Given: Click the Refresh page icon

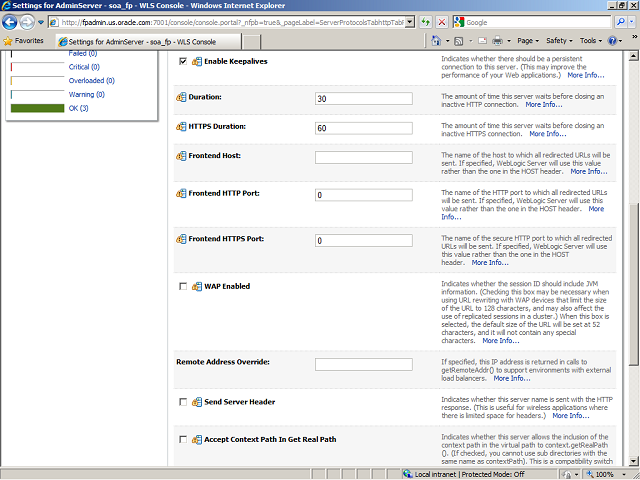Looking at the screenshot, I should pyautogui.click(x=425, y=21).
